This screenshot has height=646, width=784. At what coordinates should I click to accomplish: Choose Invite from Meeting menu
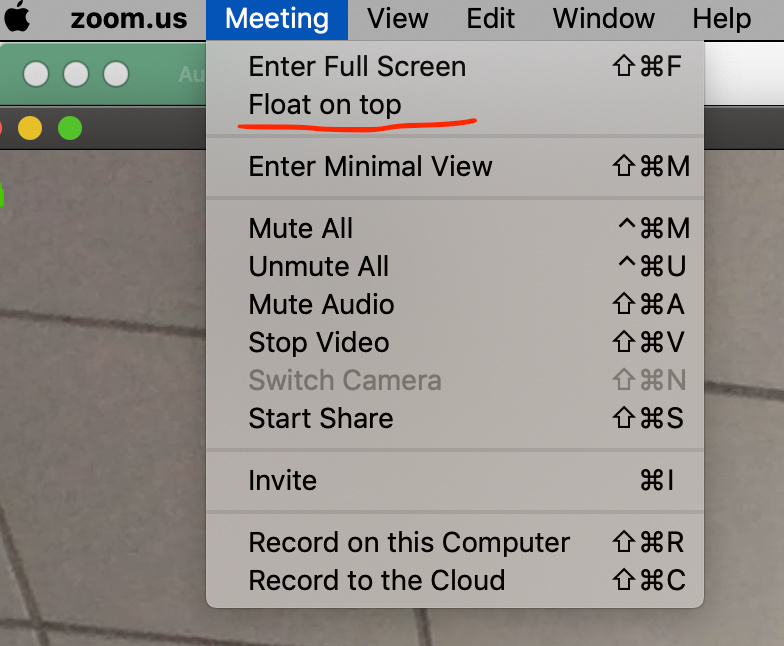(x=455, y=480)
